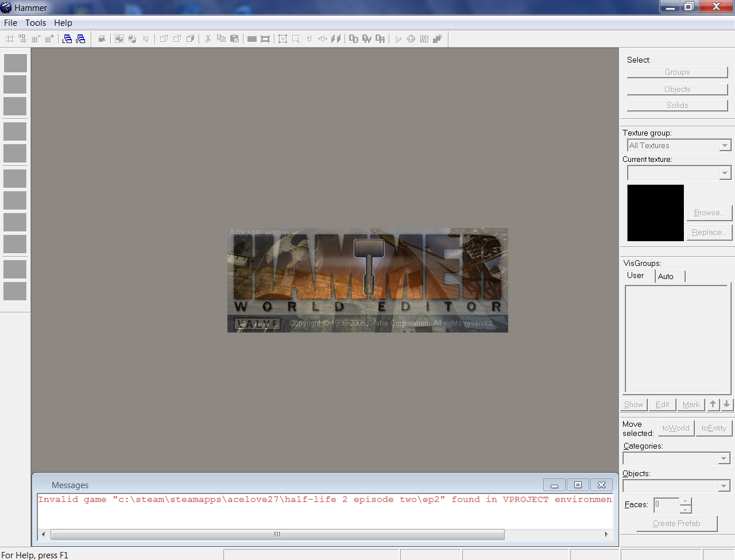Click the VisGroups Show button

point(634,404)
